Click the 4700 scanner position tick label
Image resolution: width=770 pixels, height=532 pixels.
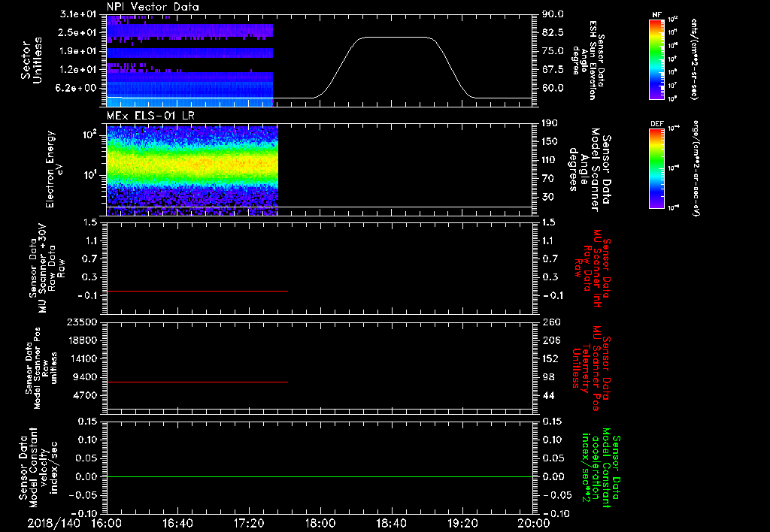point(85,395)
